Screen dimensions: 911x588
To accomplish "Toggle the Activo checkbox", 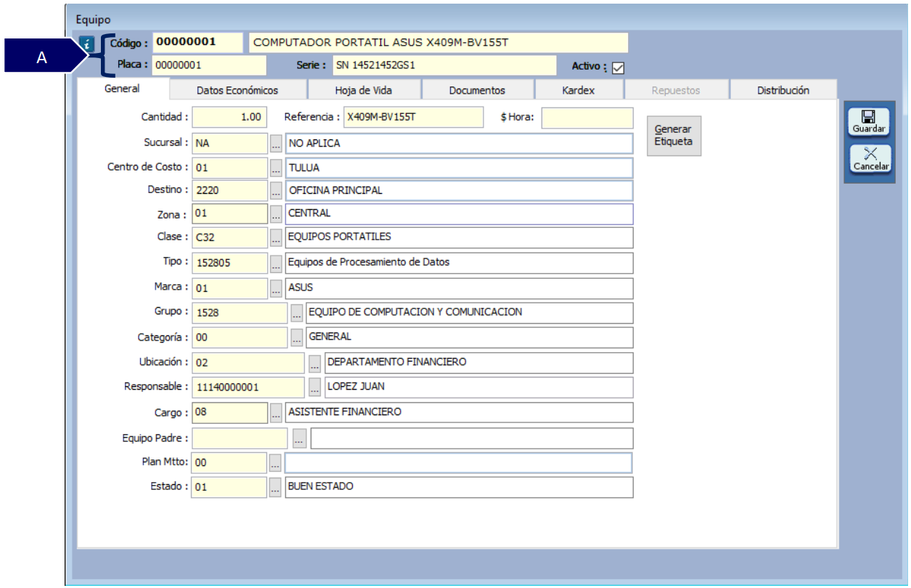I will tap(618, 68).
